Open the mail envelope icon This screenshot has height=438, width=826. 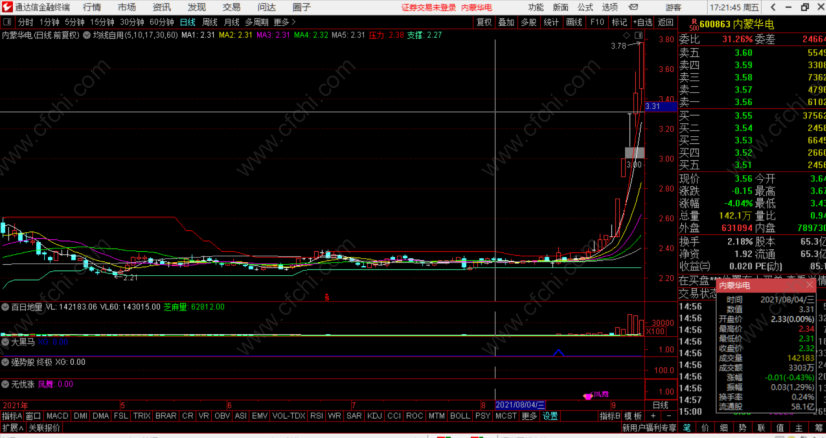(x=634, y=7)
